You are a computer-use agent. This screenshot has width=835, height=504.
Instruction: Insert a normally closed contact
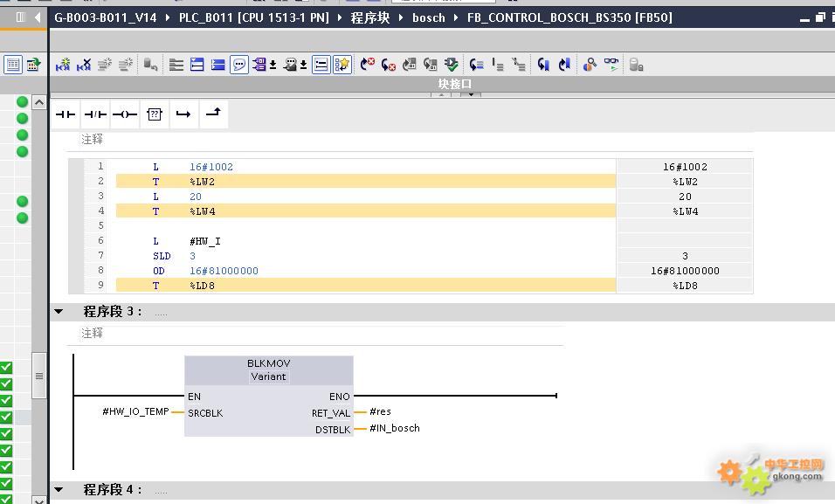95,114
